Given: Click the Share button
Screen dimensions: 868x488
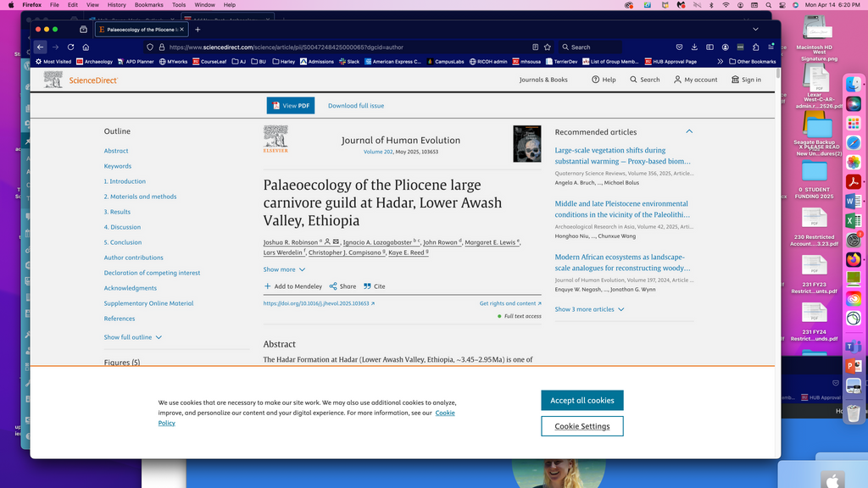Looking at the screenshot, I should click(x=342, y=286).
